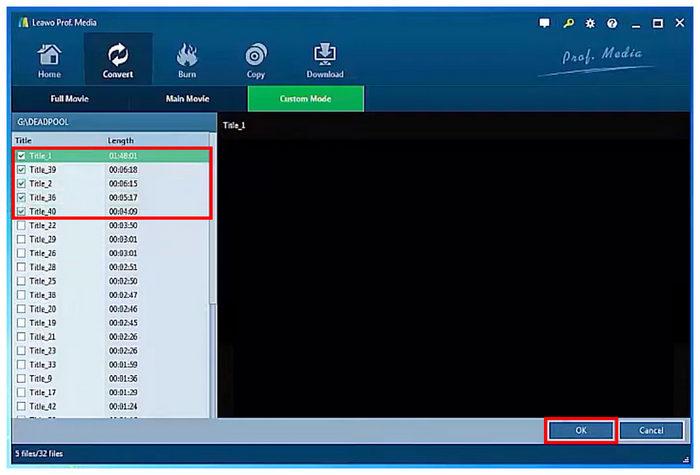Image resolution: width=700 pixels, height=475 pixels.
Task: Click the length 00:01:36 of Title_9
Action: pos(123,379)
